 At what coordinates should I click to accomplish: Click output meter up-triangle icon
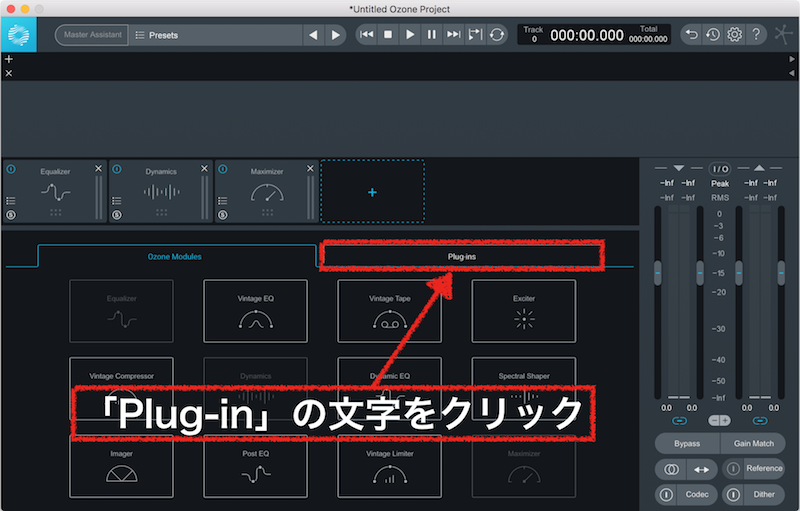[759, 168]
